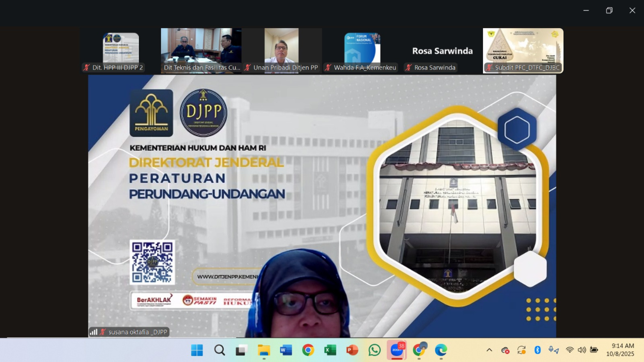The width and height of the screenshot is (644, 362).
Task: Open taskbar Search icon
Action: click(x=219, y=350)
